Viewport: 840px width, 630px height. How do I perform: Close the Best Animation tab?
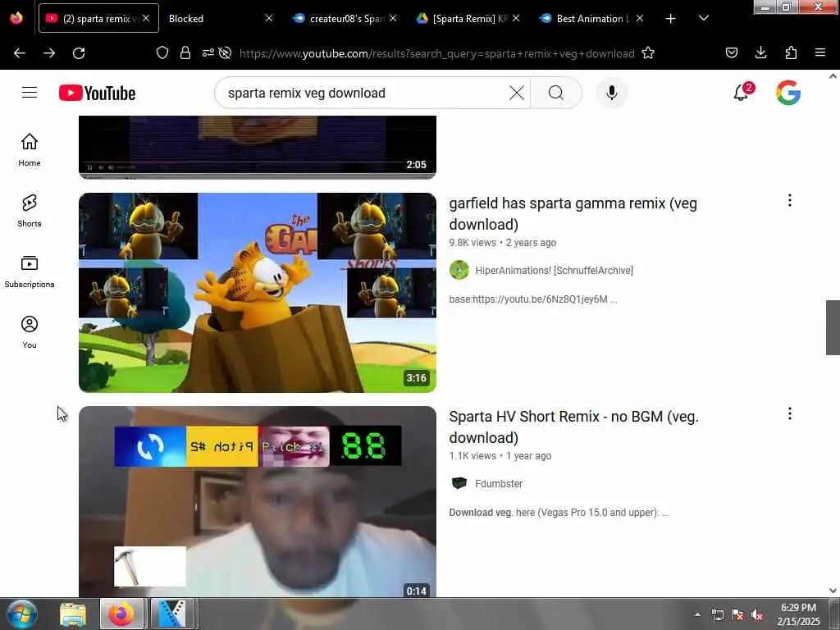coord(640,18)
